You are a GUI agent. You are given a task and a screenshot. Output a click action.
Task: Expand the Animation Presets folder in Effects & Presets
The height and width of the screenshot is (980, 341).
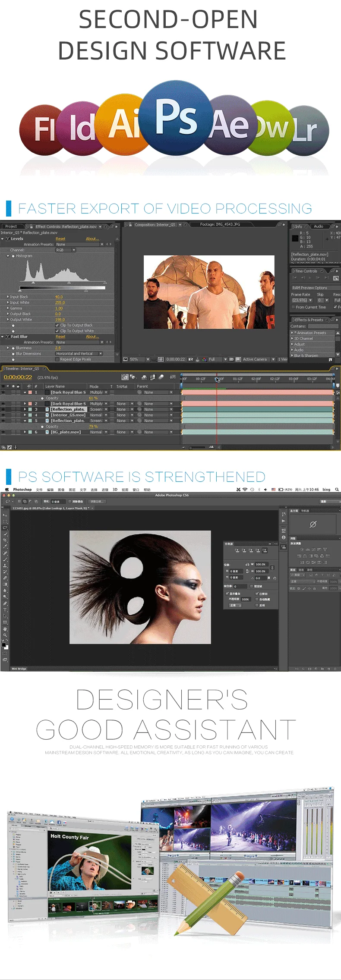pyautogui.click(x=292, y=333)
